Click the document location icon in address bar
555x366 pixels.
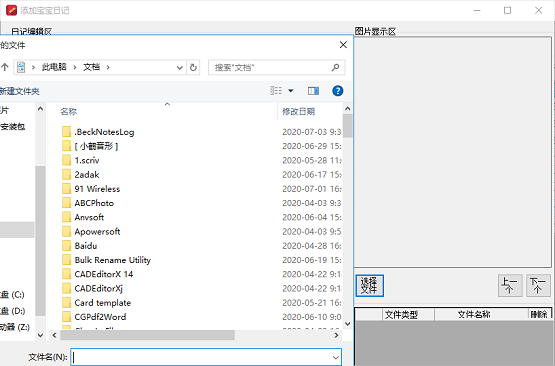pos(21,67)
